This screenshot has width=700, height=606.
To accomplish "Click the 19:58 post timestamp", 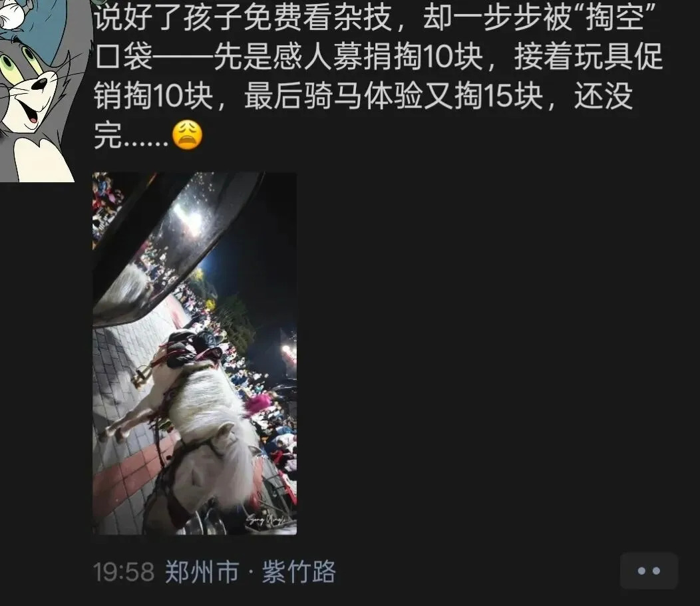I will click(124, 571).
